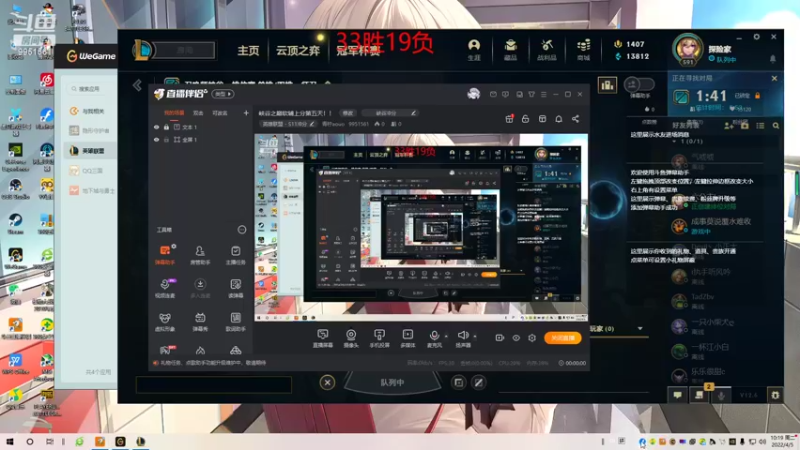Toggle visibility of 全屏 1 source
Viewport: 800px width, 450px height.
(157, 139)
